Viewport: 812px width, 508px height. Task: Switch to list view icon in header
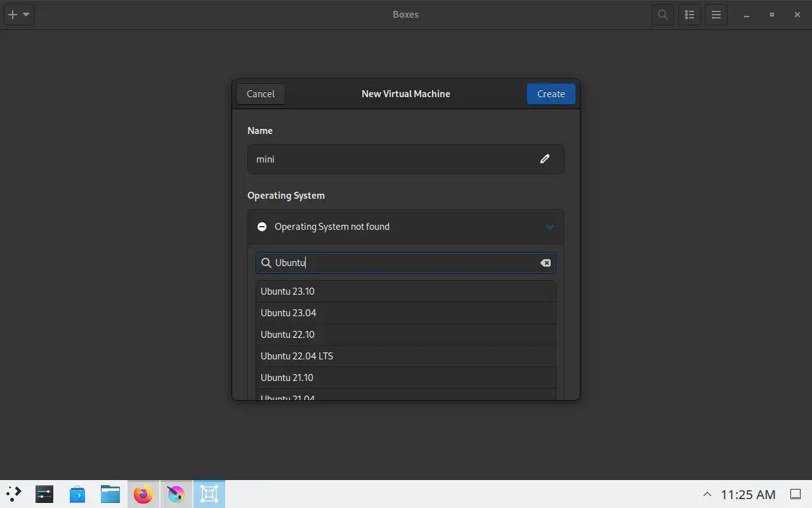(x=690, y=15)
